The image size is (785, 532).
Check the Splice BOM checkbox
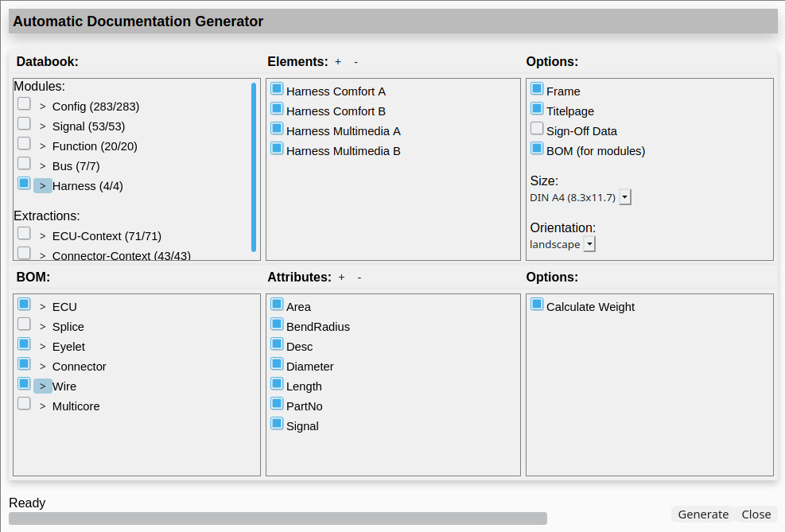pos(24,324)
